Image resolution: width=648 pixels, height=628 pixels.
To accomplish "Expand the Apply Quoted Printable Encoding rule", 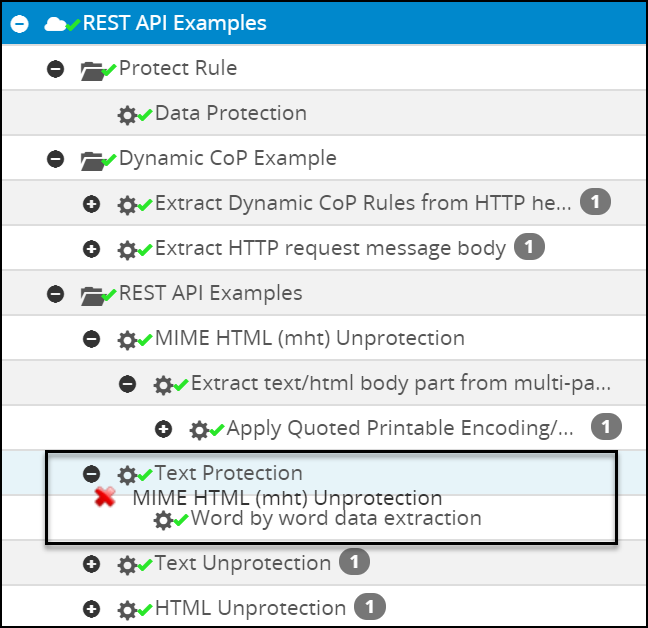I will 163,429.
